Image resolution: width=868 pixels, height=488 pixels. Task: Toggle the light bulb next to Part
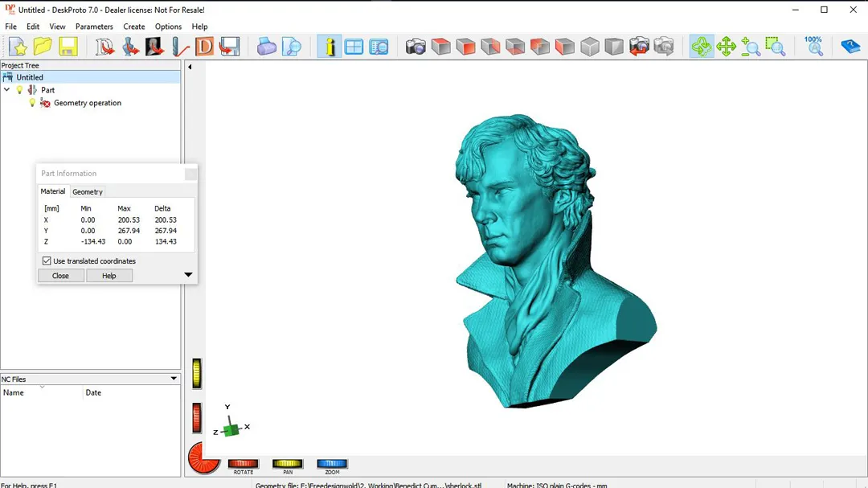tap(20, 90)
